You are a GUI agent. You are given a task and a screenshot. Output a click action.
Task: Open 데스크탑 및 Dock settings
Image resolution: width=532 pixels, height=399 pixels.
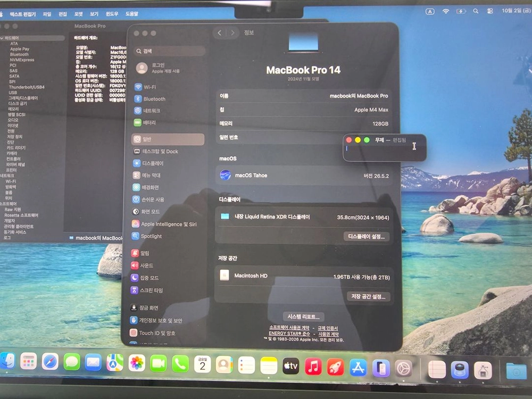pos(156,151)
